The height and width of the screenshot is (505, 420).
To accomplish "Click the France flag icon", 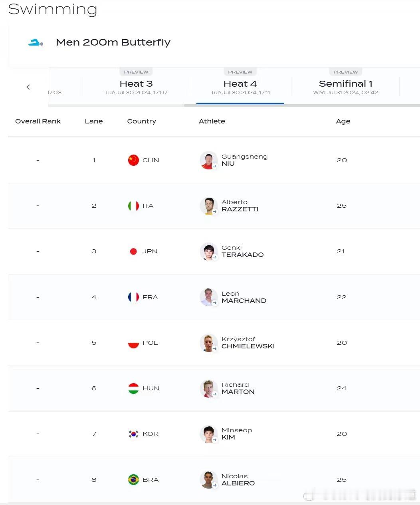I will pos(133,297).
